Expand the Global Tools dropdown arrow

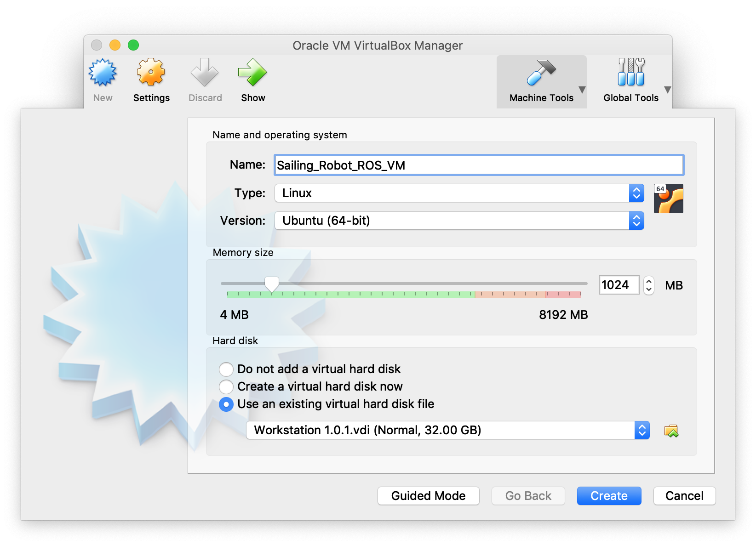coord(668,90)
